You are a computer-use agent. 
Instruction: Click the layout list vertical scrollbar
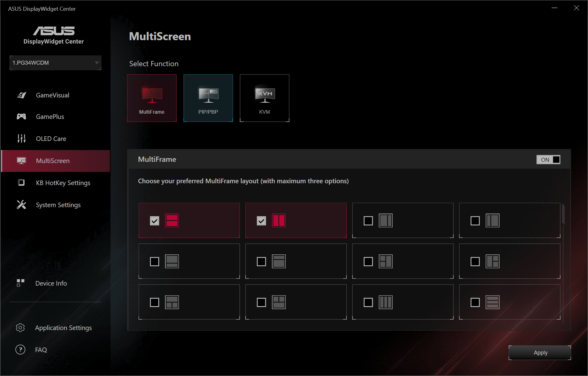click(x=563, y=215)
